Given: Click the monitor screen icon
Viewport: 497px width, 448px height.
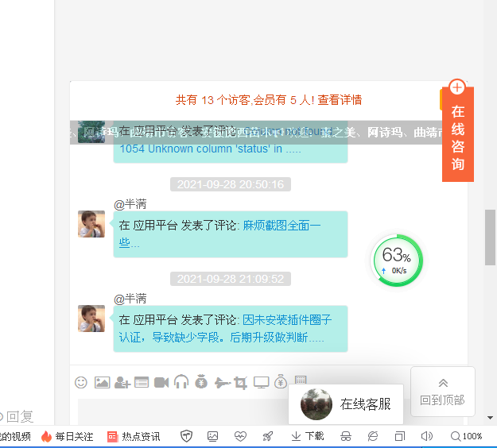Looking at the screenshot, I should coord(262,382).
